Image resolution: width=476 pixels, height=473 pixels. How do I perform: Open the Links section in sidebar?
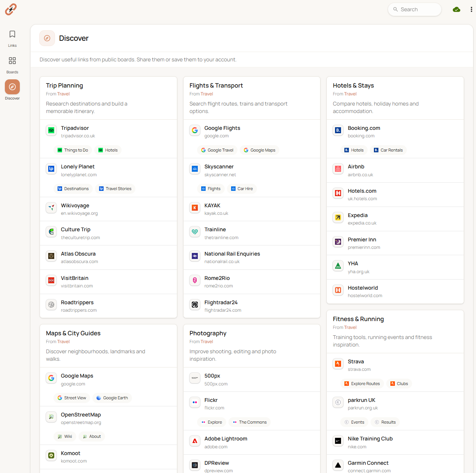point(12,39)
